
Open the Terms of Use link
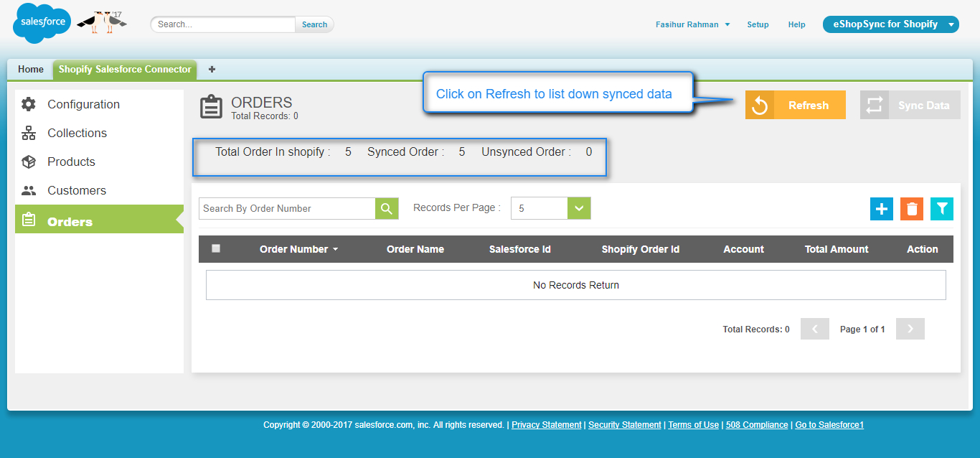point(693,425)
